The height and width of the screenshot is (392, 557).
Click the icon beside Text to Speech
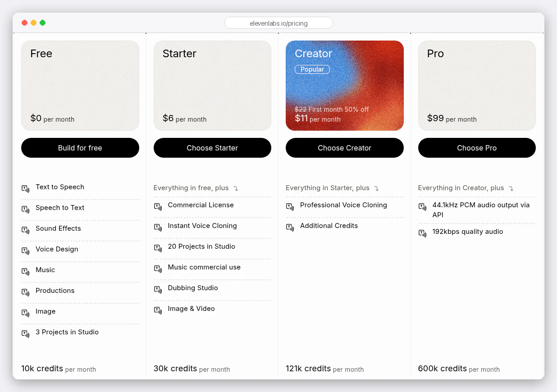(26, 189)
